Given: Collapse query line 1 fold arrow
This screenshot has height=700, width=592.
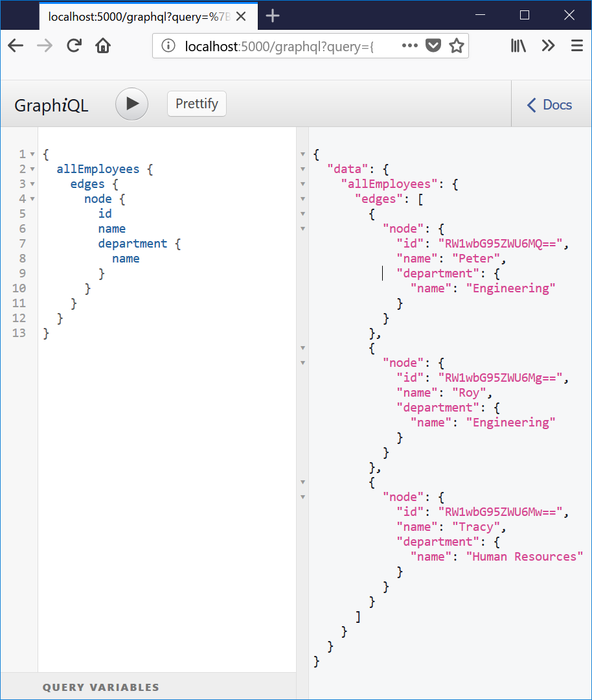Looking at the screenshot, I should tap(32, 154).
